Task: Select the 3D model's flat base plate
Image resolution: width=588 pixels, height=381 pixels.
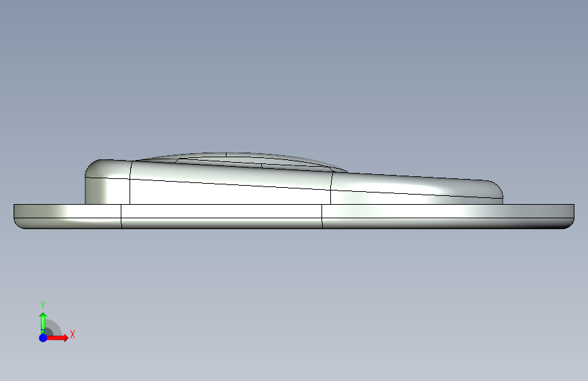Action: [x=294, y=216]
